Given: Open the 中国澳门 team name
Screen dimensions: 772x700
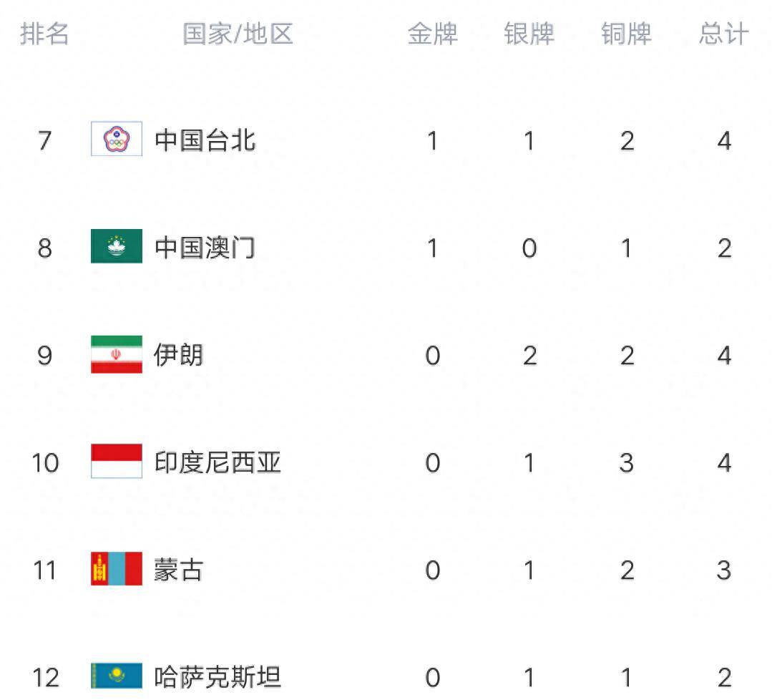Looking at the screenshot, I should (x=205, y=248).
